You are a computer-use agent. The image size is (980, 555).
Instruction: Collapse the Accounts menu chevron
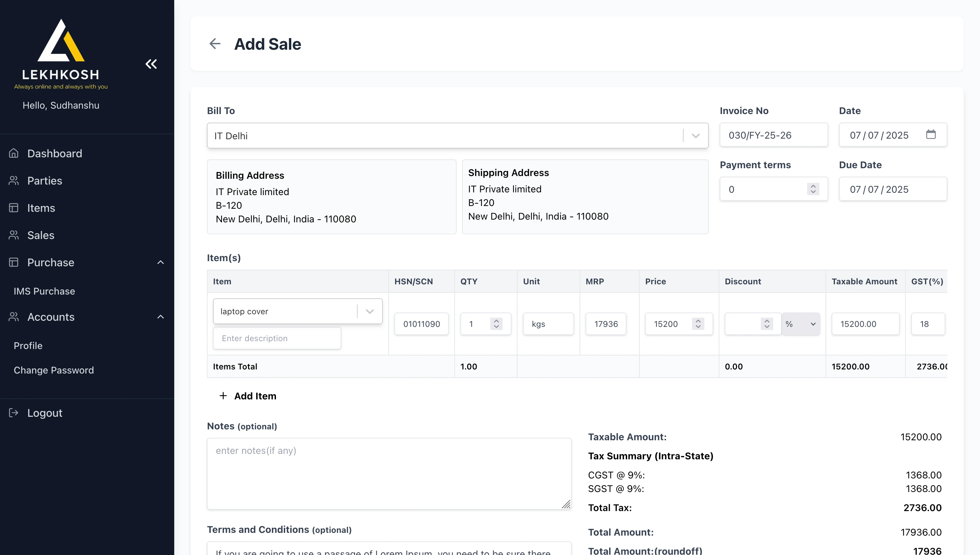(x=161, y=317)
